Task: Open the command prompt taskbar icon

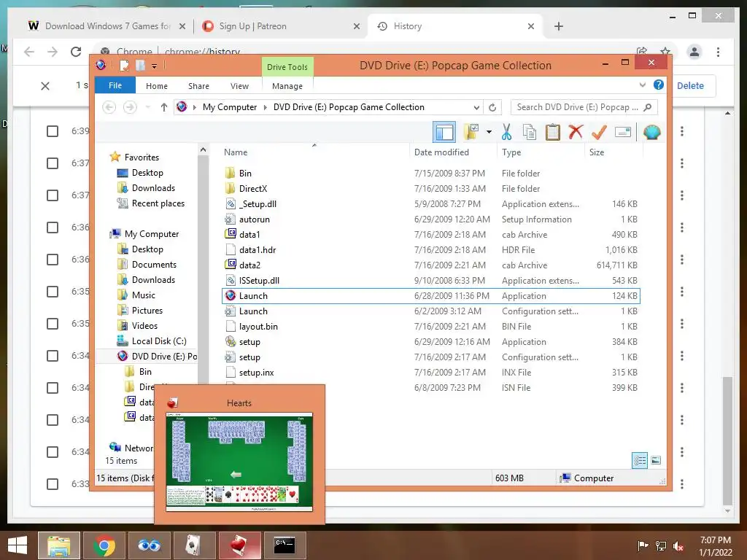Action: click(x=285, y=545)
